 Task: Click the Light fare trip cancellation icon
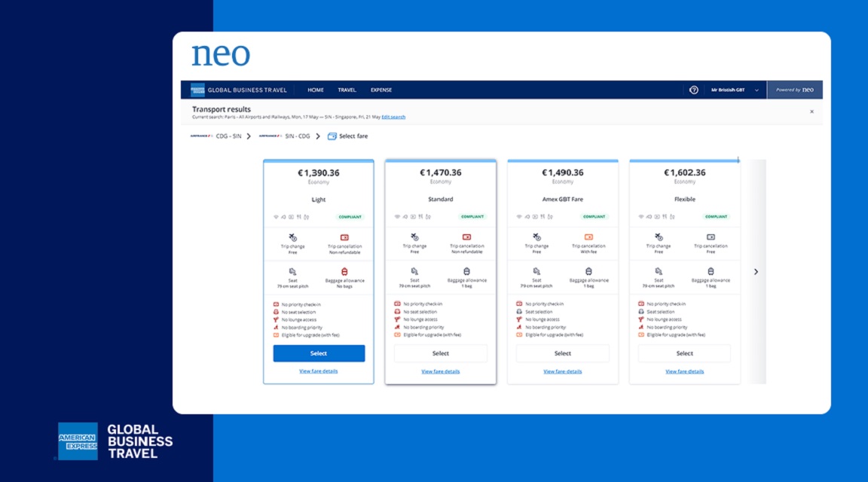point(344,237)
